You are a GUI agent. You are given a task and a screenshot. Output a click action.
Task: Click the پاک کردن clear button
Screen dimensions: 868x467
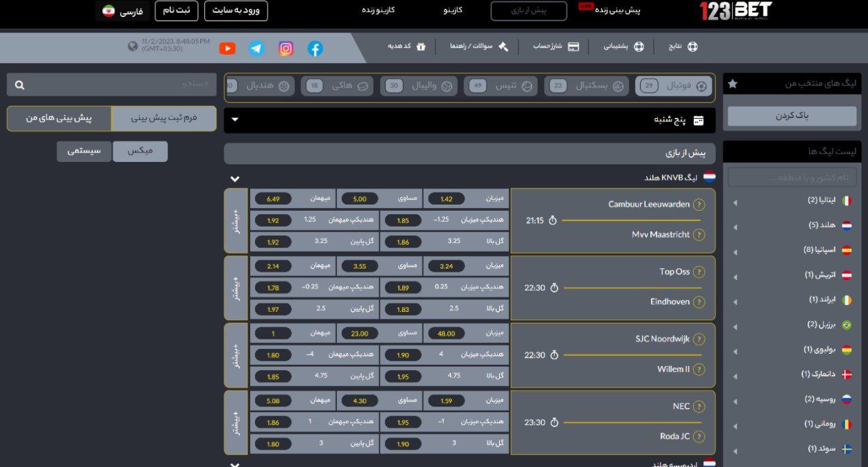point(792,116)
